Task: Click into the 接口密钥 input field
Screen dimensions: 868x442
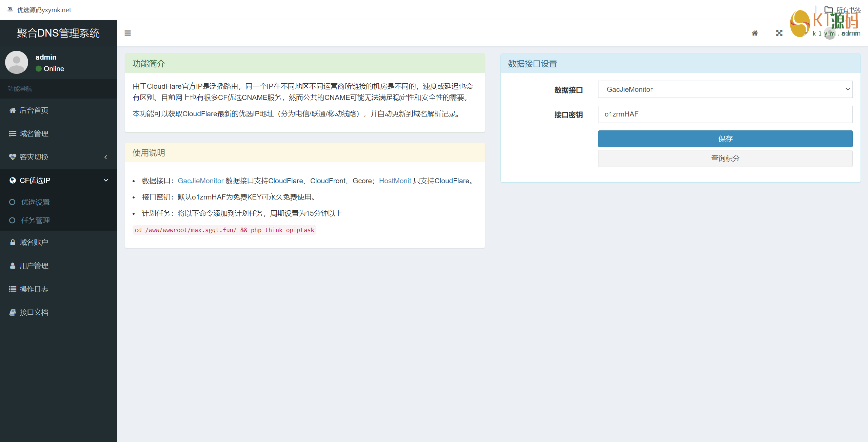Action: (725, 114)
